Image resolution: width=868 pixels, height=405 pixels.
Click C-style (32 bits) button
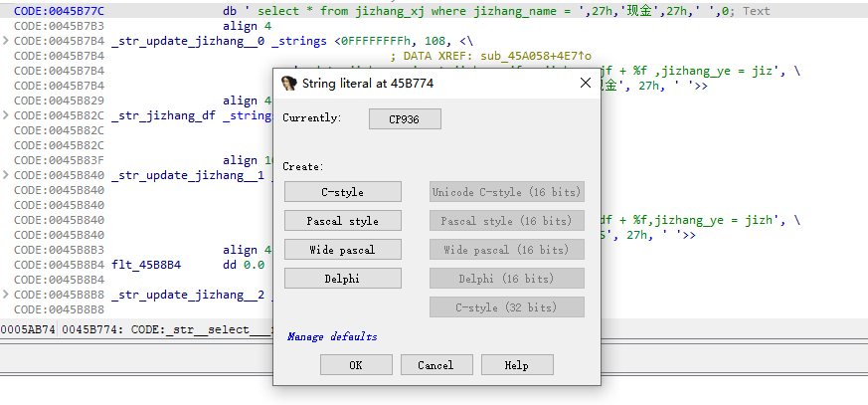pos(506,307)
